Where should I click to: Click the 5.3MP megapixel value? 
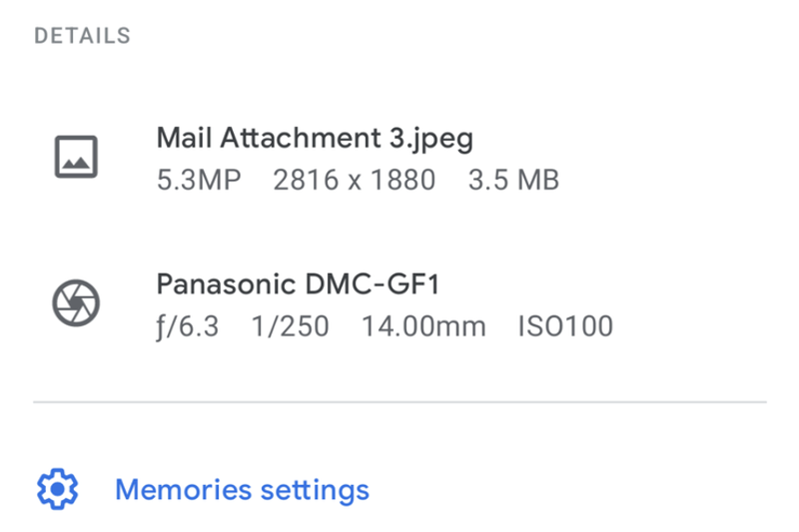point(199,181)
